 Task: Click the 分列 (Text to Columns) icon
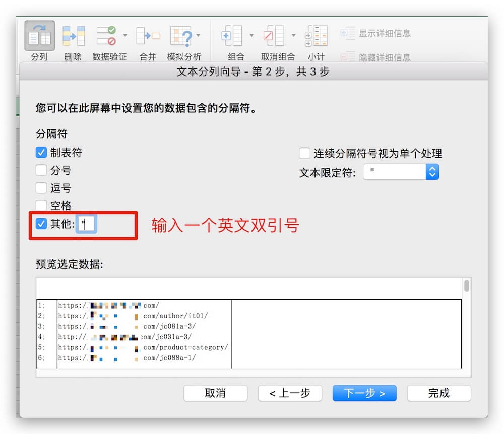pyautogui.click(x=39, y=36)
